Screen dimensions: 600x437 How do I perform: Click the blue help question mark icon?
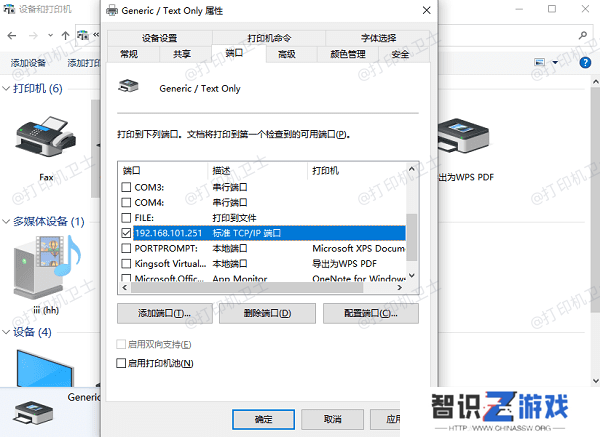coord(585,62)
